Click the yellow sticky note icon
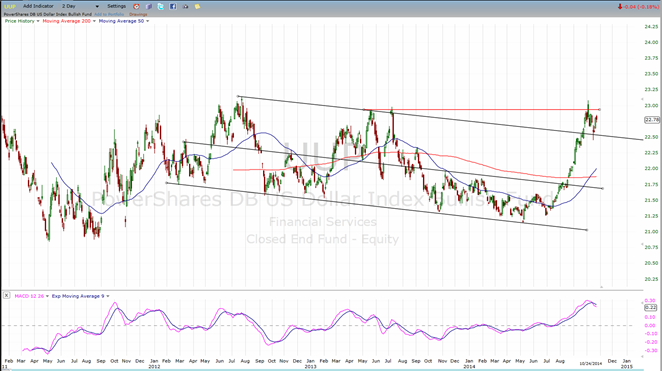This screenshot has height=371, width=662. pyautogui.click(x=197, y=6)
